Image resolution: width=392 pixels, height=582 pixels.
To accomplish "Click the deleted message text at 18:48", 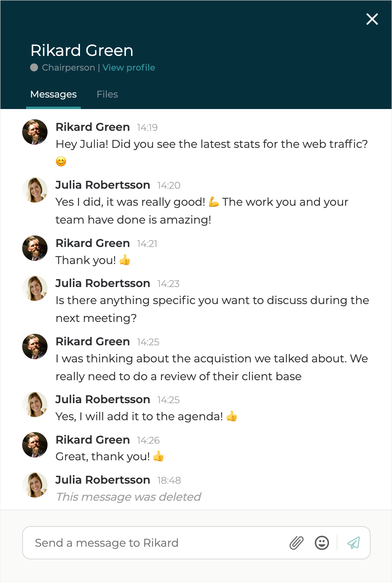I will click(128, 497).
